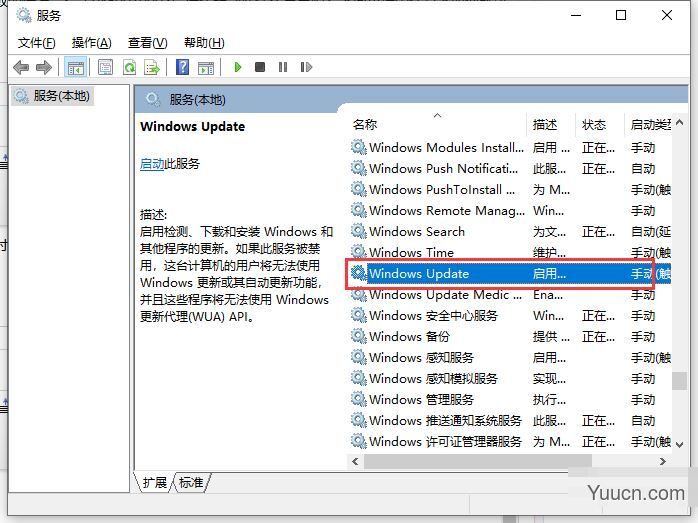Screen dimensions: 698x523
Task: Click gear icon beside Windows Time
Action: coord(358,251)
